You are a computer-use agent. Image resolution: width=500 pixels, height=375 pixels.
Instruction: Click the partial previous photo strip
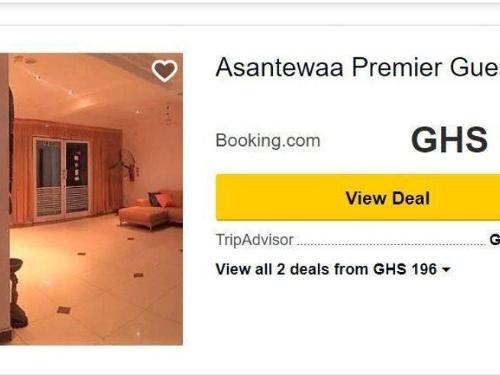(x=4, y=199)
